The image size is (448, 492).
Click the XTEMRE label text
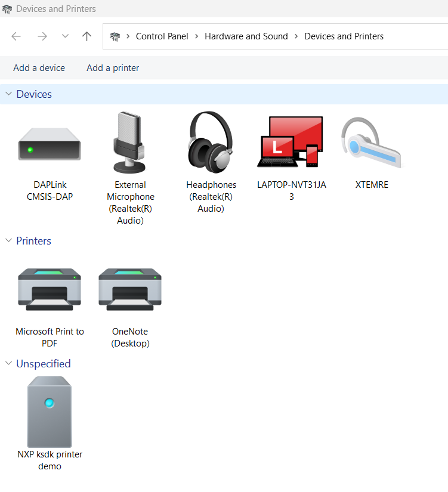coord(372,185)
